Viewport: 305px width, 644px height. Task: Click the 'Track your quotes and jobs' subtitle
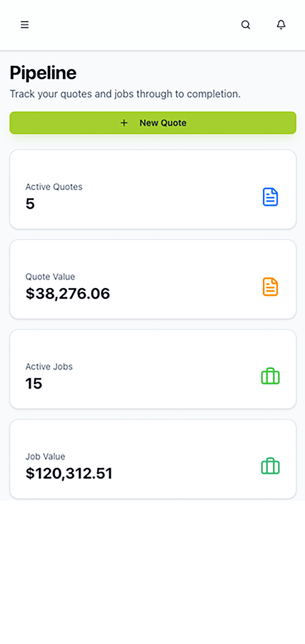click(x=125, y=94)
